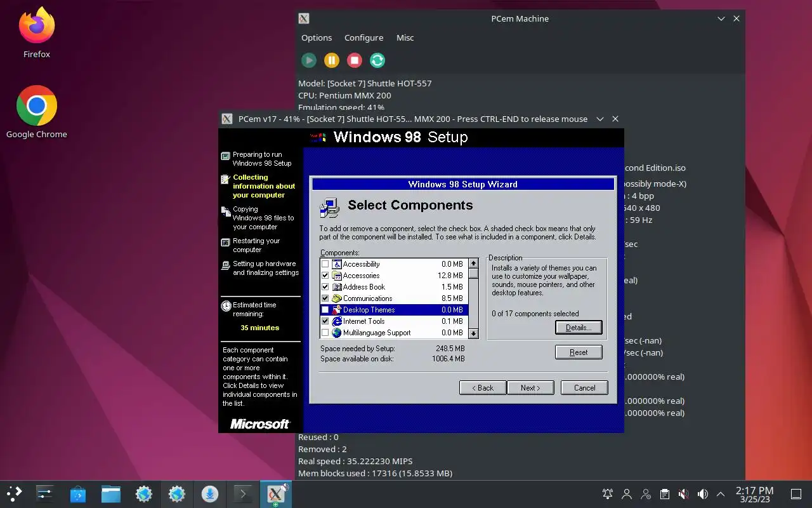Select the Accessories row text
812x508 pixels.
(361, 276)
